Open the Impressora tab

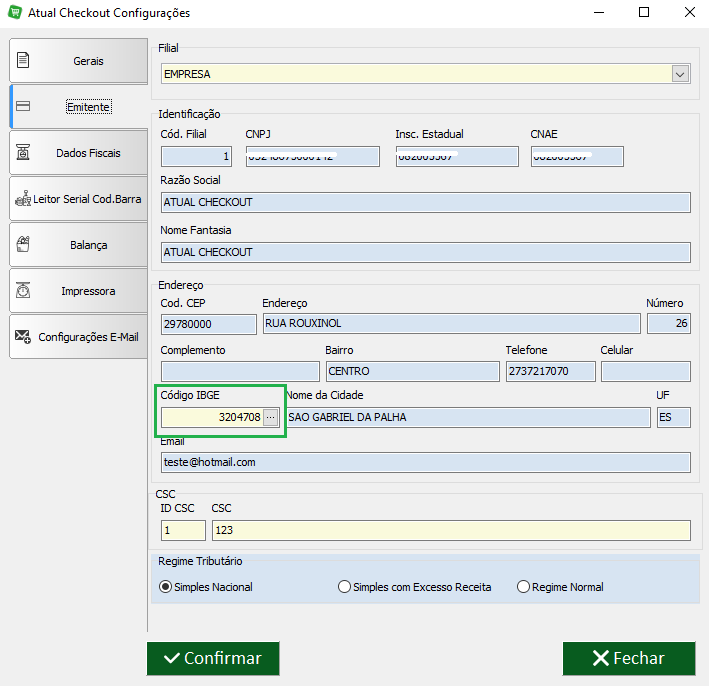tap(79, 291)
